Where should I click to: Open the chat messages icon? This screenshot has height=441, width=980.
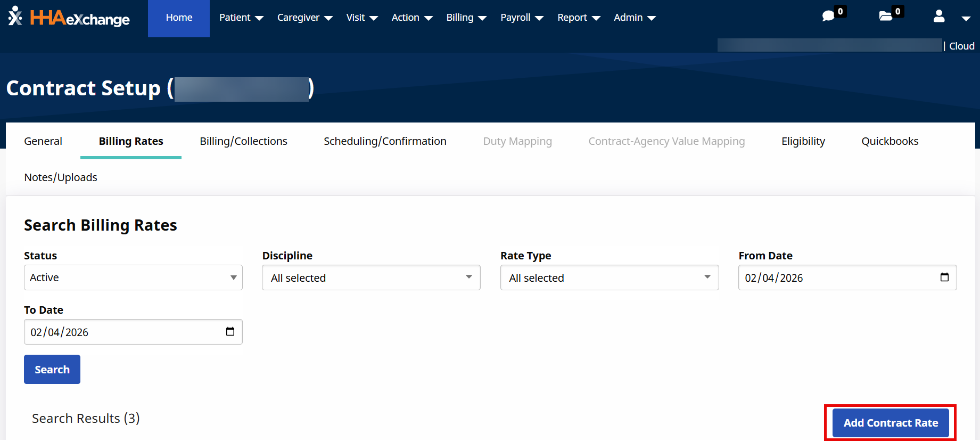(828, 17)
